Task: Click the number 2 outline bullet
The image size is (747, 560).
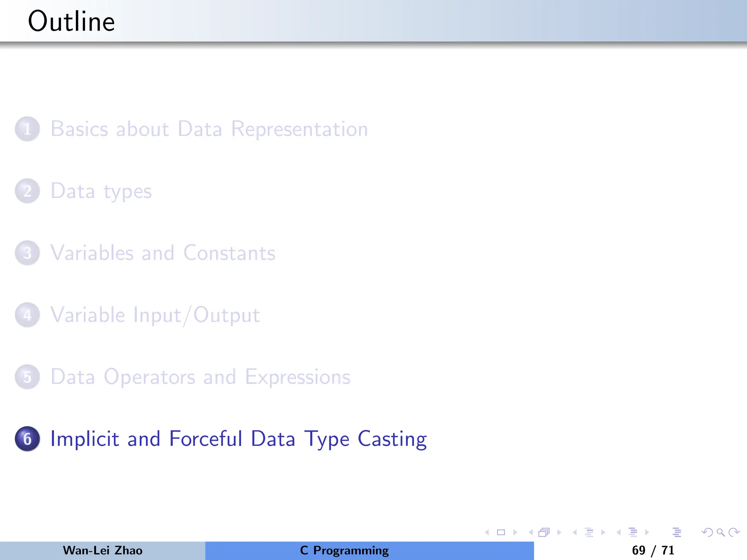Action: [27, 191]
